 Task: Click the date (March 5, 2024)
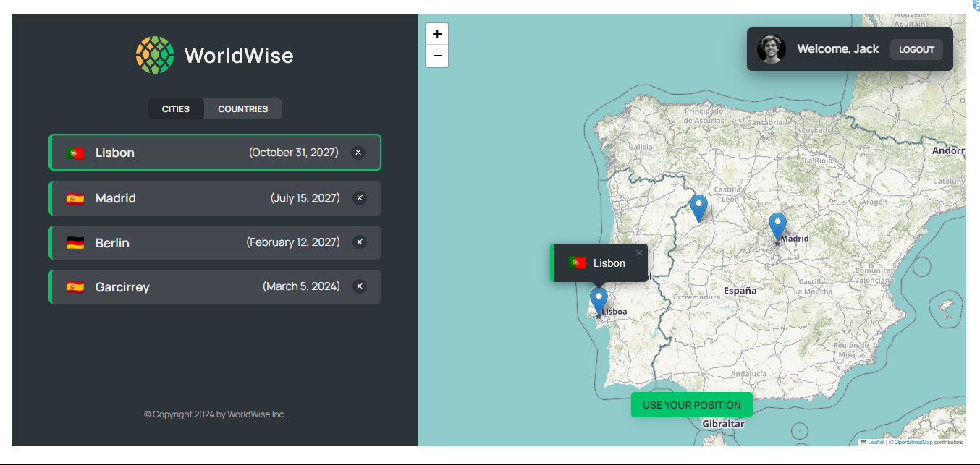(x=301, y=286)
